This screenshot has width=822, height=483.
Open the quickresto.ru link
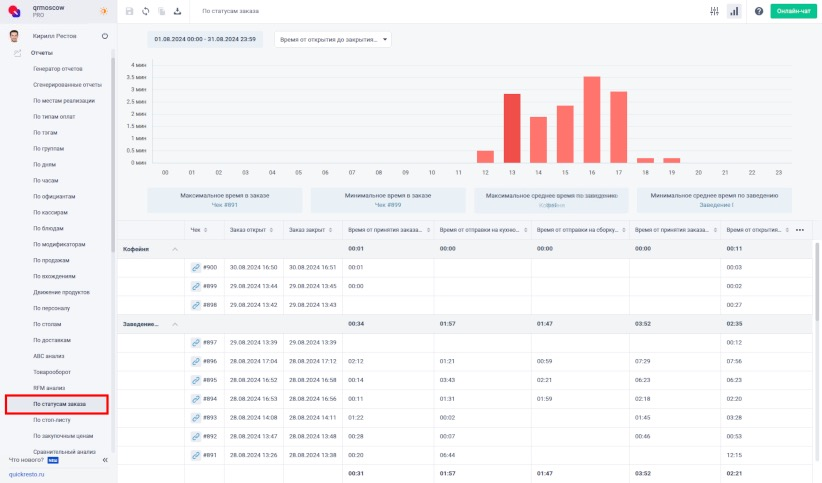[x=26, y=474]
